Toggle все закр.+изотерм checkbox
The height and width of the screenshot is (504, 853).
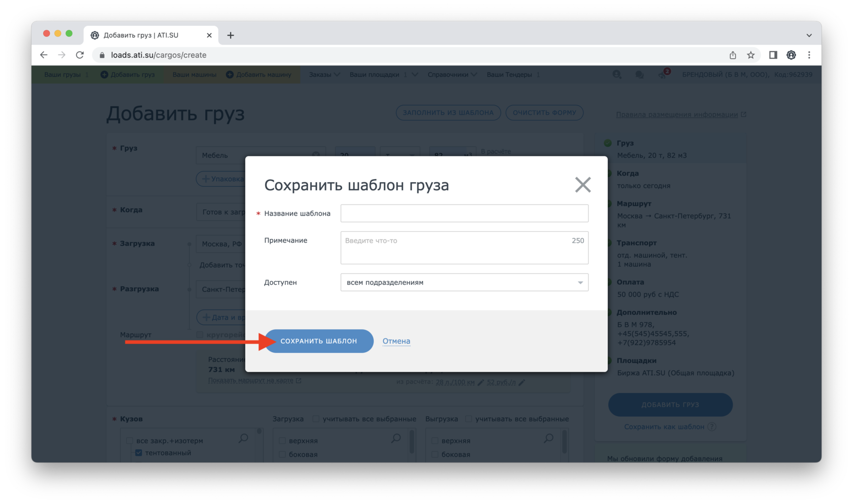(129, 441)
